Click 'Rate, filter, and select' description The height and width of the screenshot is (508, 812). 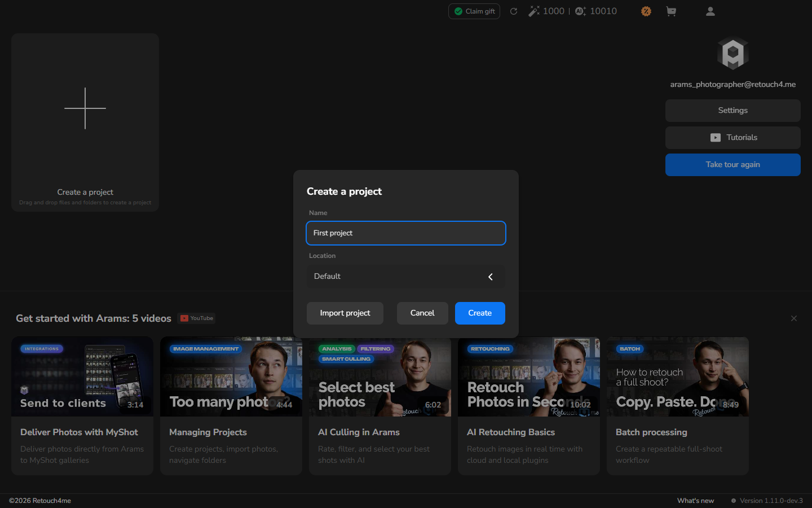pyautogui.click(x=374, y=455)
